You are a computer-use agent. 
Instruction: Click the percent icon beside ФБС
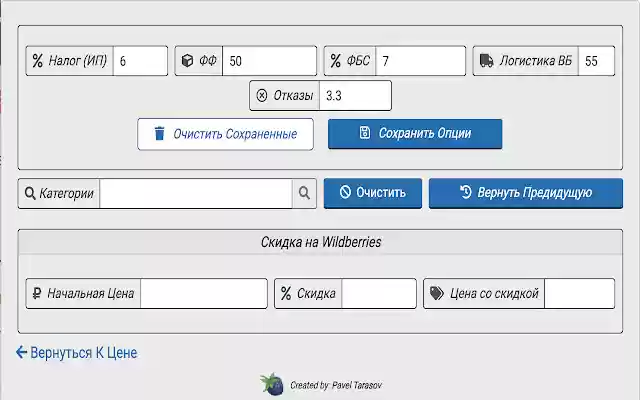(x=336, y=61)
